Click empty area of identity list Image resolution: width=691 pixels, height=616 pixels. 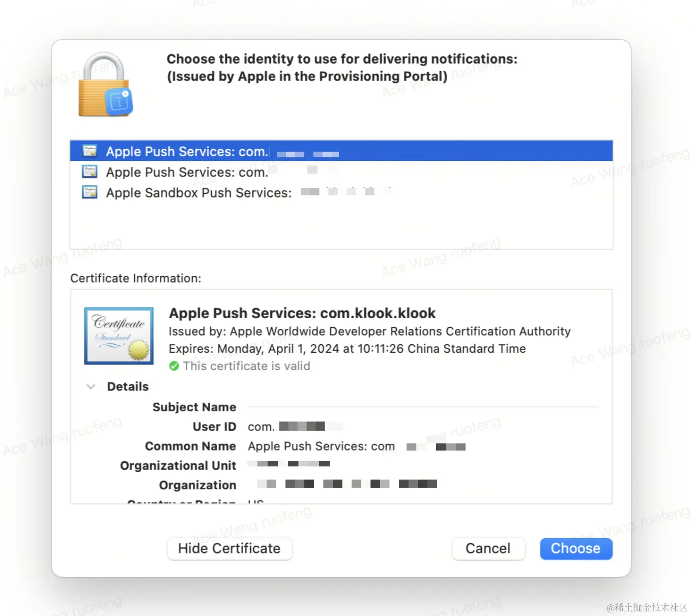(x=341, y=226)
